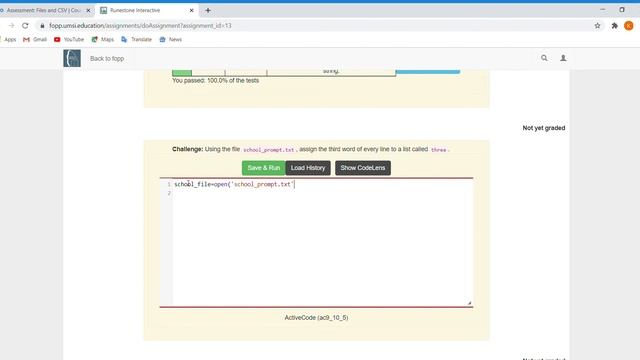Viewport: 640px width, 360px height.
Task: Open the Apps bookmark
Action: 8,40
